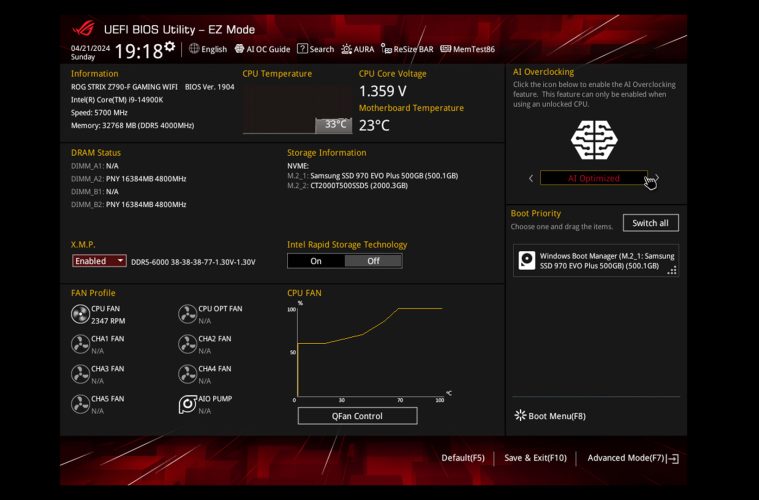
Task: Launch MemTest86
Action: pos(467,49)
